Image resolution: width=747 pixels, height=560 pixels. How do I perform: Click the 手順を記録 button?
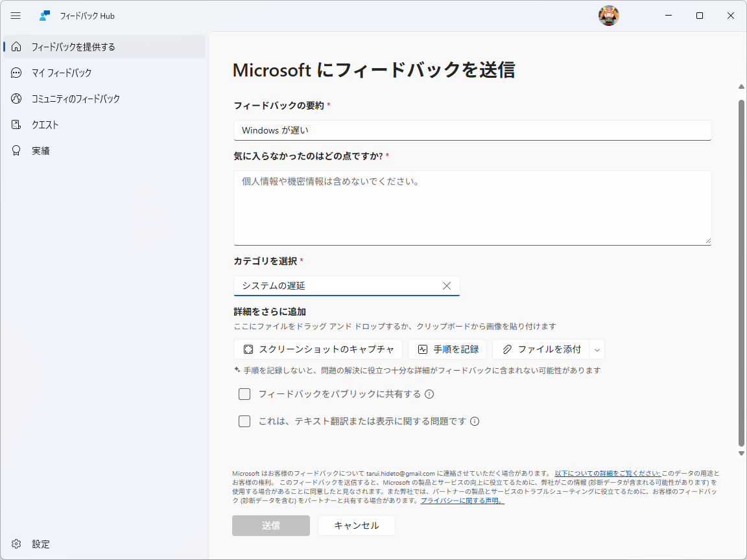[x=447, y=349]
